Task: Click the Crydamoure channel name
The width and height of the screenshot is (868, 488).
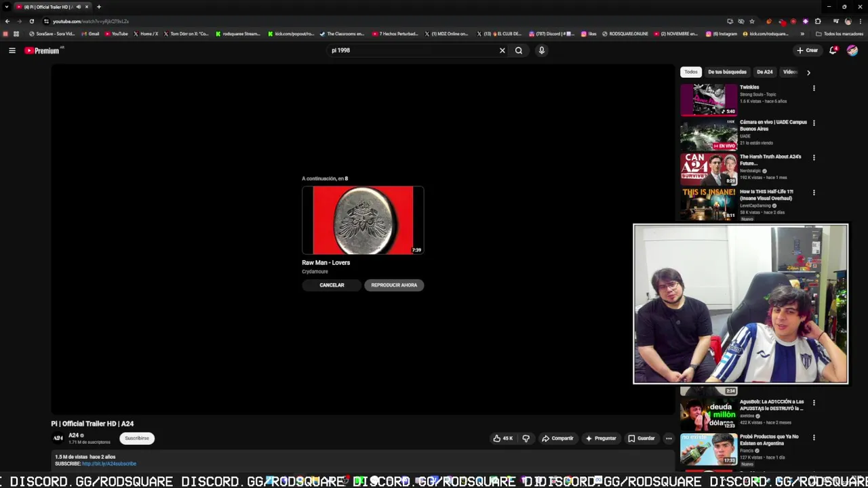Action: [315, 272]
